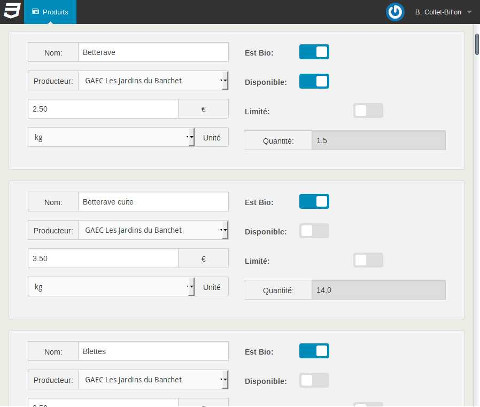This screenshot has height=407, width=480.
Task: Open the kg unit dropdown for Betterave
Action: [x=111, y=137]
